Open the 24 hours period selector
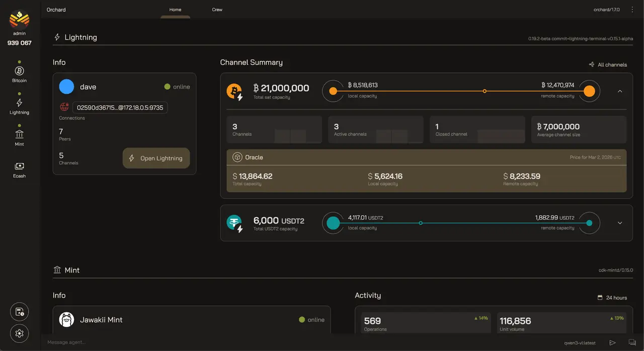The width and height of the screenshot is (644, 351). (x=612, y=298)
